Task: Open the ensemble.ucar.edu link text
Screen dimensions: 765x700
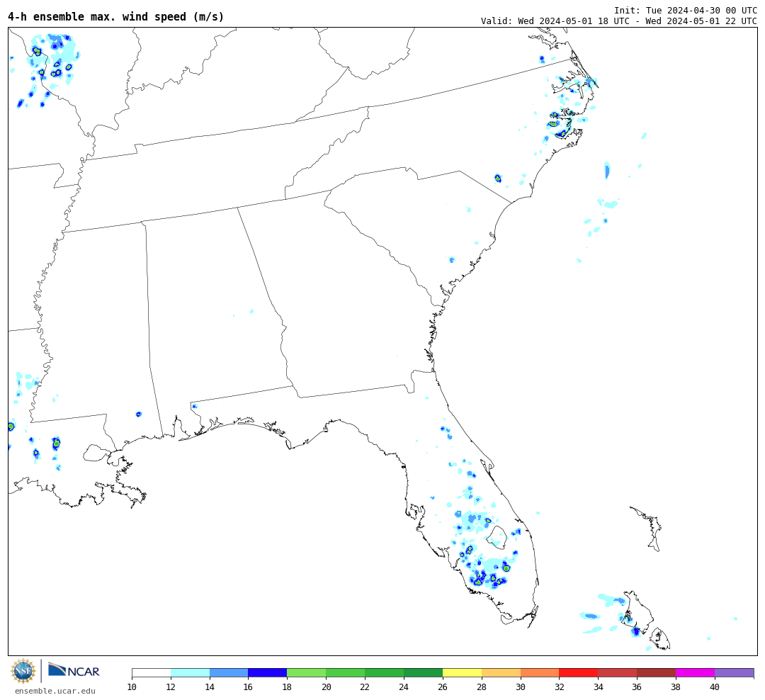Action: click(55, 691)
